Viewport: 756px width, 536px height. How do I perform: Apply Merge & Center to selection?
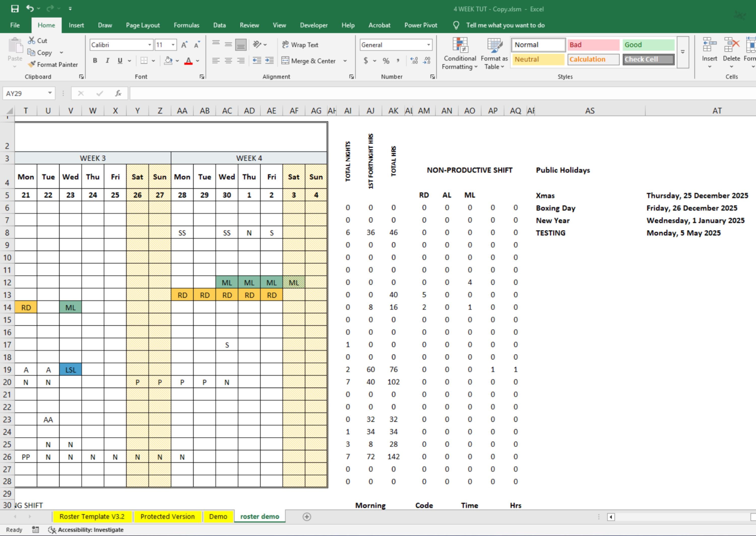pos(311,61)
